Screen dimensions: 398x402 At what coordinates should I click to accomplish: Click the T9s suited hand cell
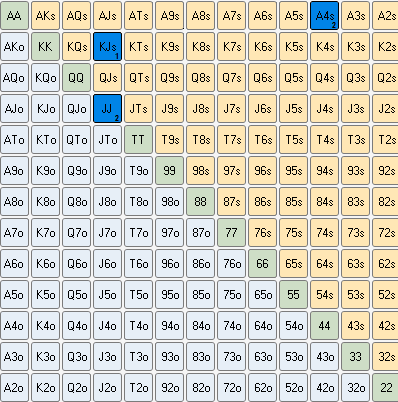click(169, 139)
